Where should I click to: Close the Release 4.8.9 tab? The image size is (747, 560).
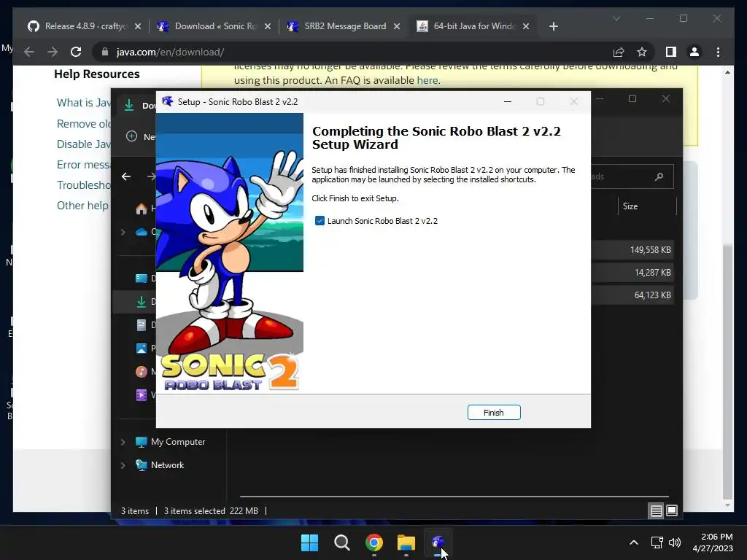tap(138, 26)
